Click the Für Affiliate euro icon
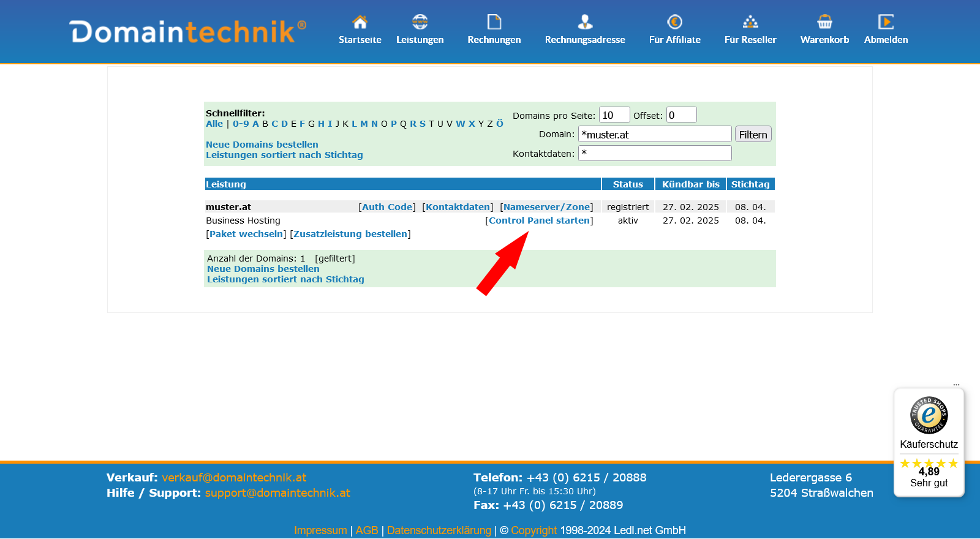980x539 pixels. [674, 22]
